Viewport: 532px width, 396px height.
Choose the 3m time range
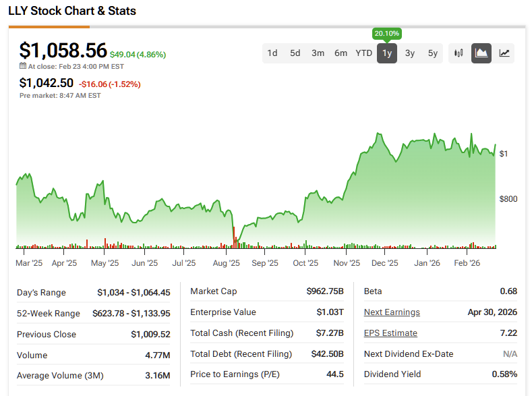[318, 53]
